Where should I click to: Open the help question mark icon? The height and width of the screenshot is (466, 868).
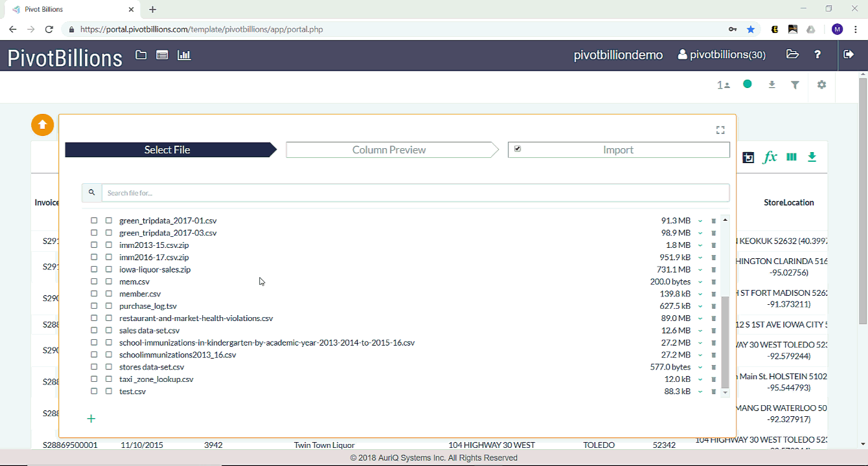[817, 54]
